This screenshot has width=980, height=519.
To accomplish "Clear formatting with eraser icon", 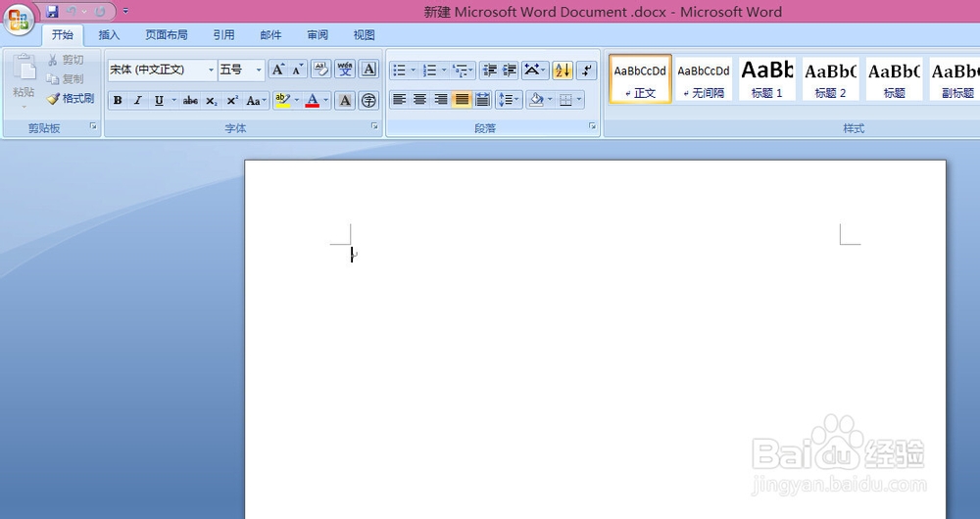I will click(x=320, y=70).
